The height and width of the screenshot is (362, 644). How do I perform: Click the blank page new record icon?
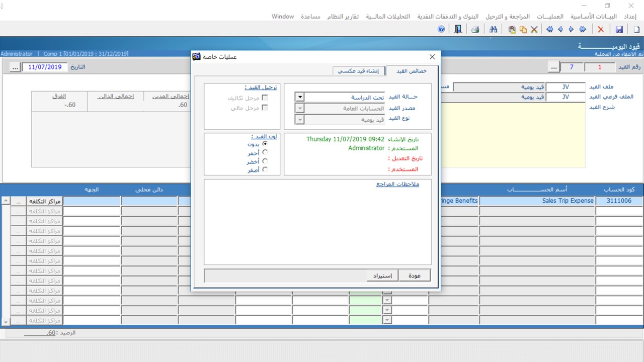tap(636, 30)
